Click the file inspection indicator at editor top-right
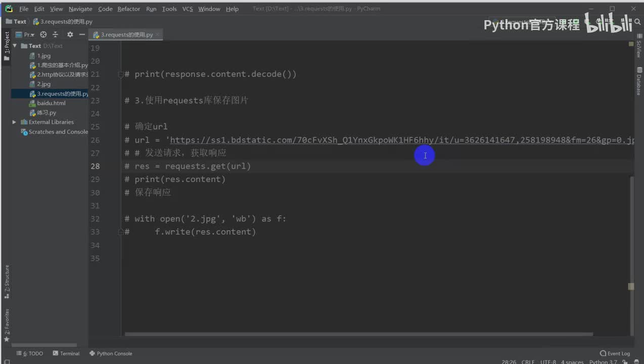The width and height of the screenshot is (644, 364). [x=631, y=44]
